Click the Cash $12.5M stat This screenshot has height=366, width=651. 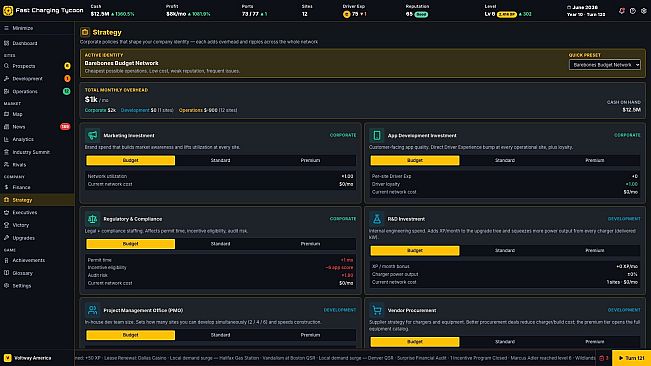[x=112, y=11]
